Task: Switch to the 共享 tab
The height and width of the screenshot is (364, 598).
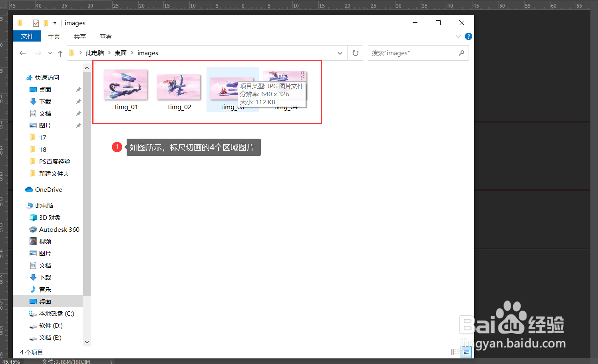Action: pos(80,36)
